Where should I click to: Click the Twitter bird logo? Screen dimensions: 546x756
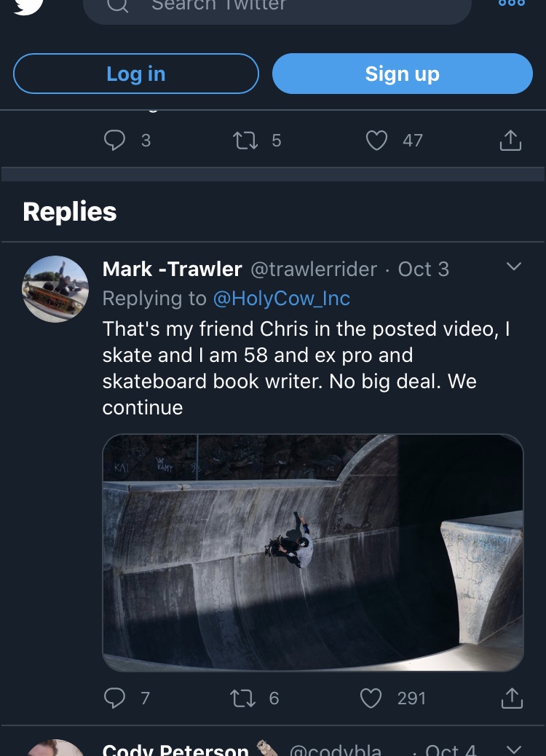(x=28, y=4)
